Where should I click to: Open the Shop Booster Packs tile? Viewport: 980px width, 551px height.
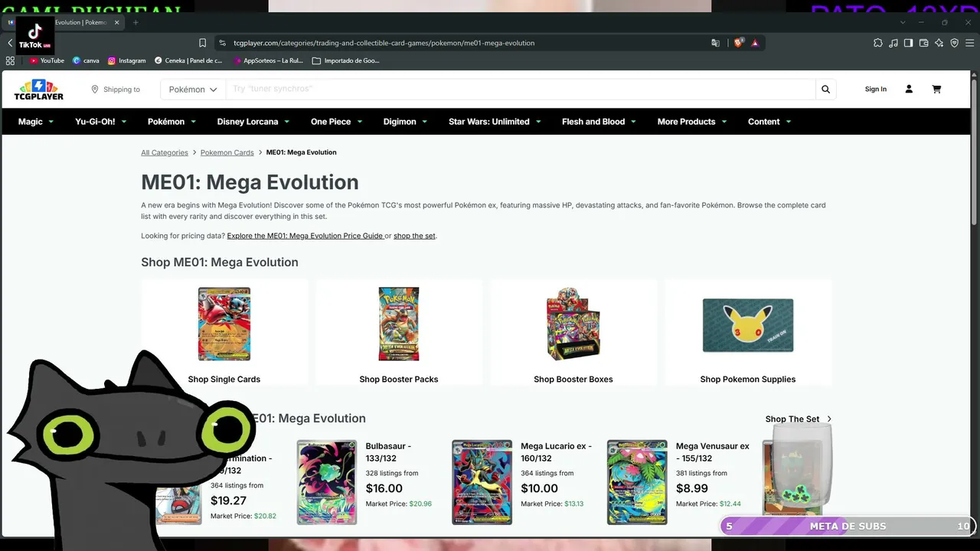(399, 332)
